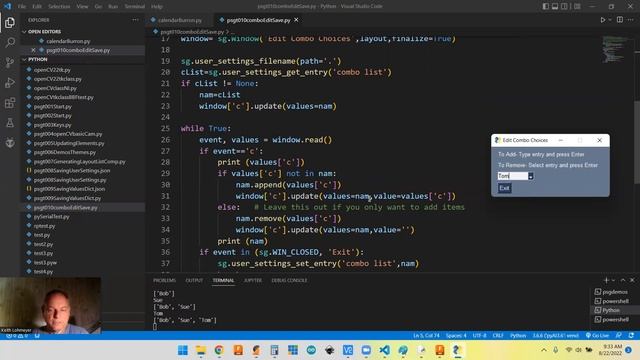The height and width of the screenshot is (360, 640).
Task: Collapse the Open Editors section
Action: tap(44, 31)
